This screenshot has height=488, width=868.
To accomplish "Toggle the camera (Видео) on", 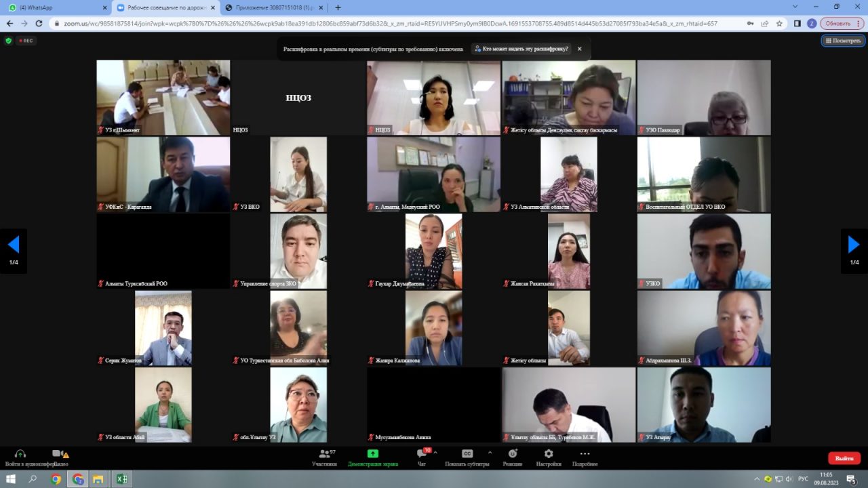I will 58,455.
